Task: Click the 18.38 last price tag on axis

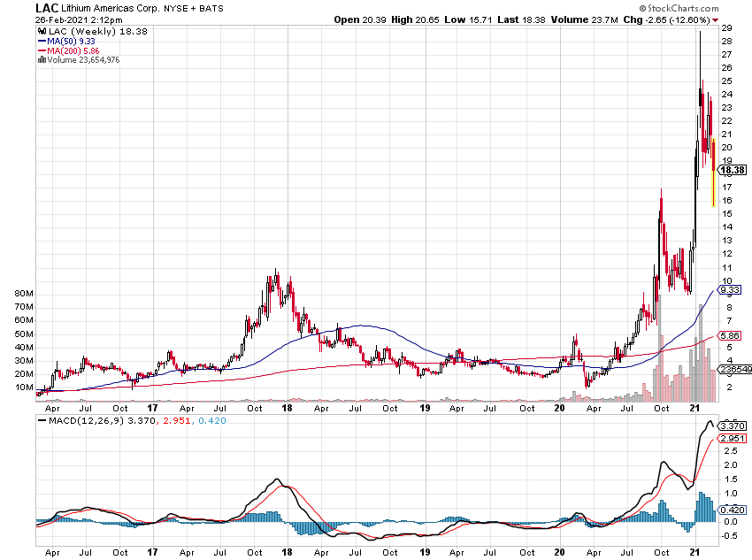Action: click(732, 170)
